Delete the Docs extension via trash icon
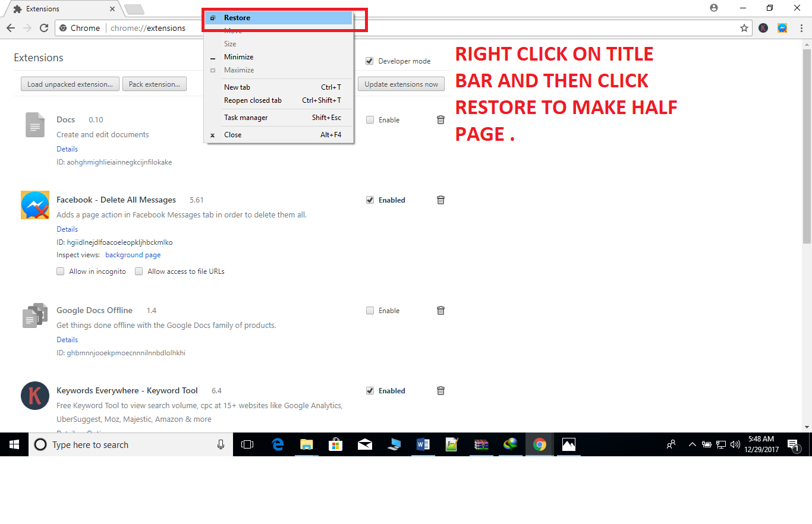812x524 pixels. [440, 119]
